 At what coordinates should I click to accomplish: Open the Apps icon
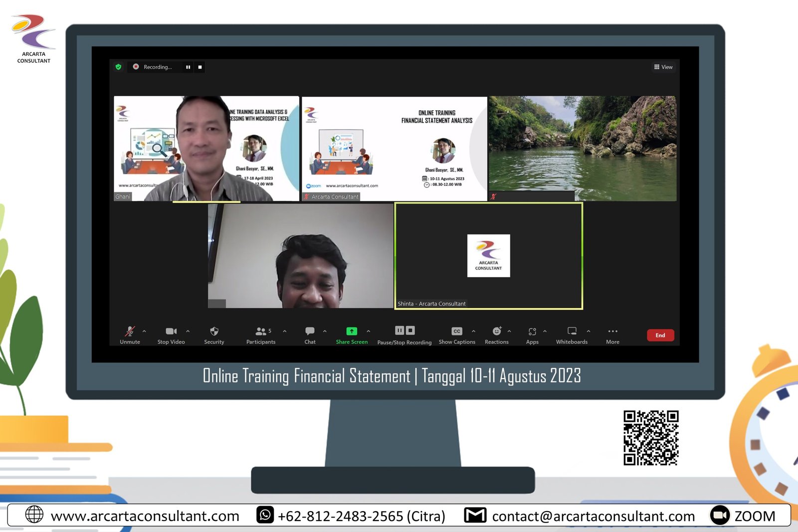point(532,332)
